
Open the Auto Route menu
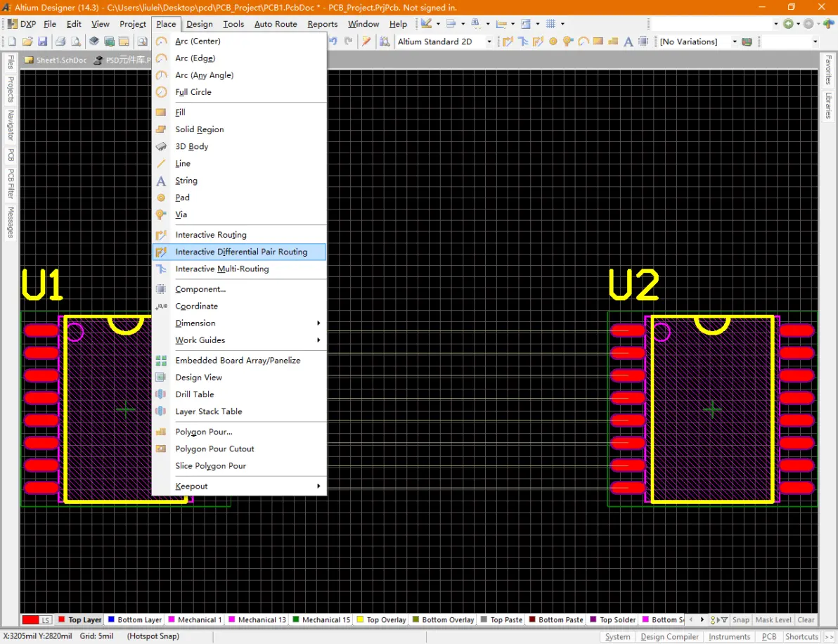point(276,24)
